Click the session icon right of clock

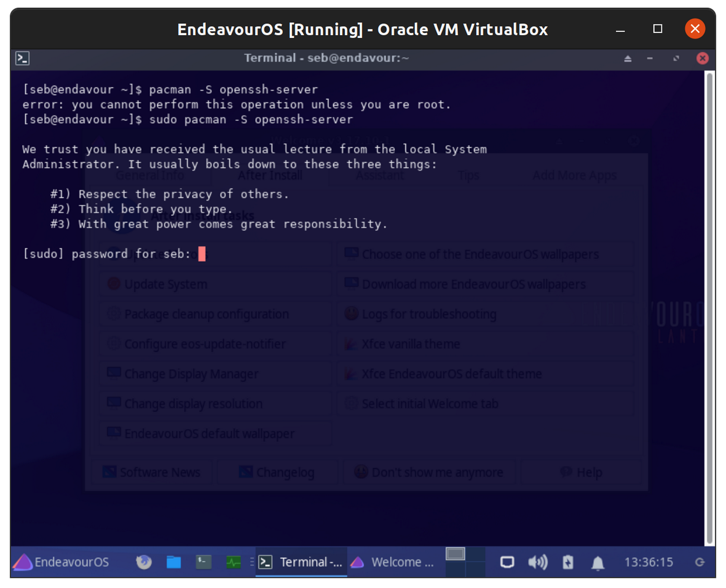pos(700,562)
